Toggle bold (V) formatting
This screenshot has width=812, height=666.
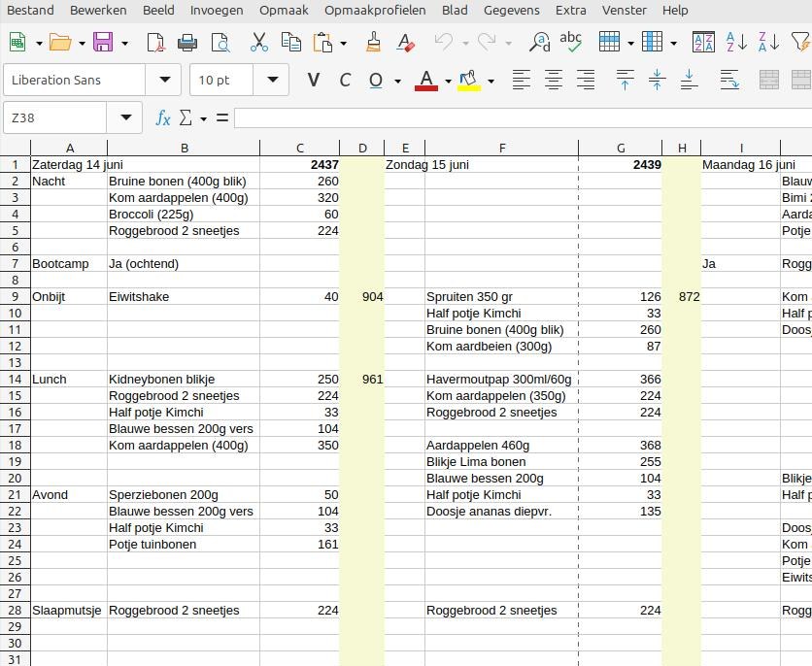pos(312,80)
